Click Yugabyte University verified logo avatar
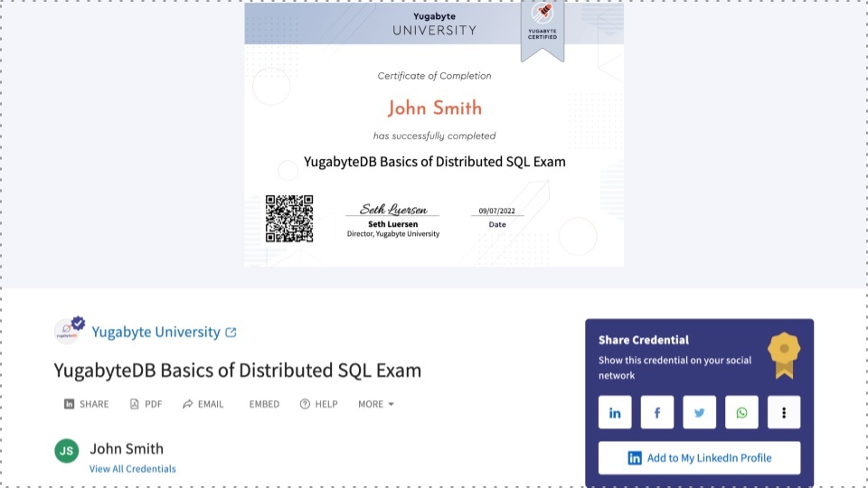This screenshot has height=488, width=868. 69,331
